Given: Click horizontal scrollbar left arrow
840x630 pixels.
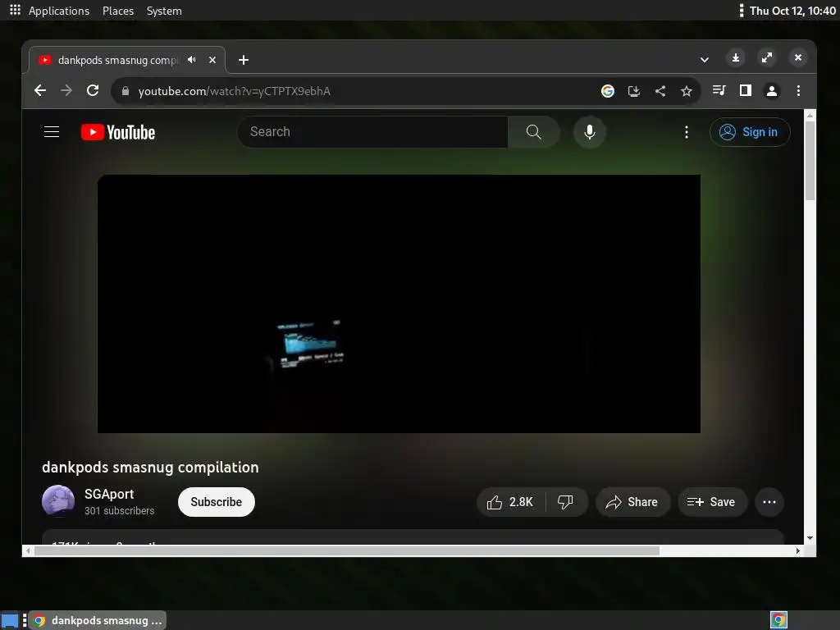Looking at the screenshot, I should pos(28,550).
